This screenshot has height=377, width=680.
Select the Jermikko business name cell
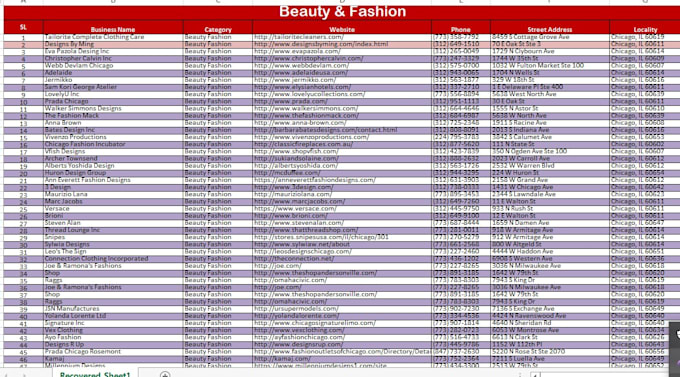(113, 80)
